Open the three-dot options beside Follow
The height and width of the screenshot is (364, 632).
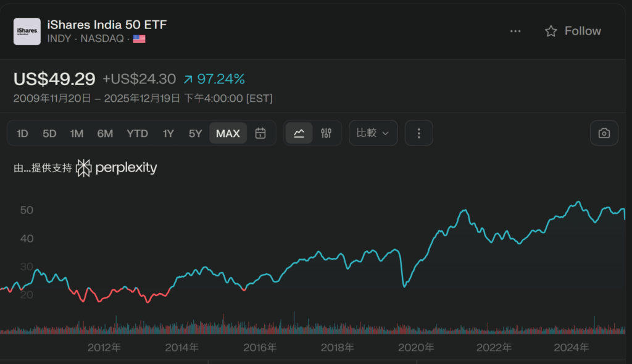[x=515, y=31]
